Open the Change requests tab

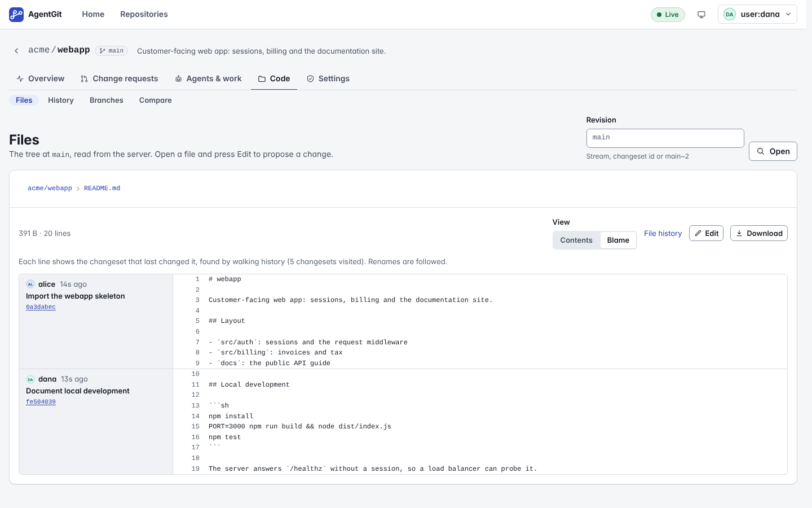pos(119,78)
